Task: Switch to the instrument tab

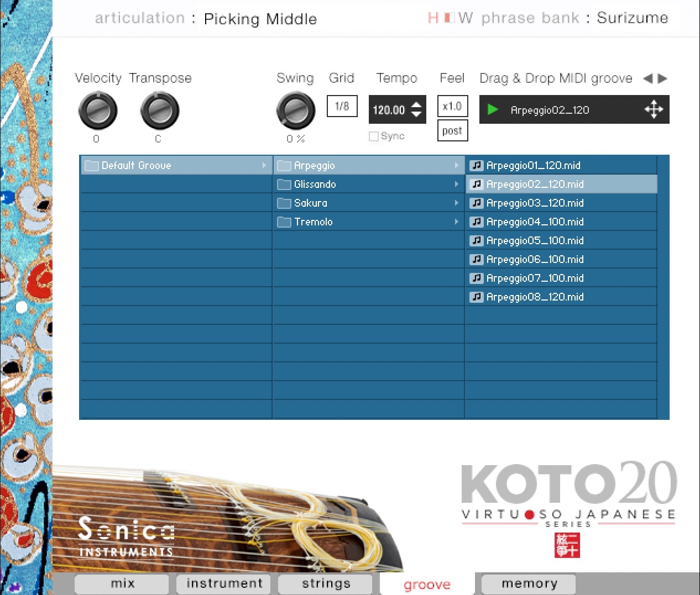Action: pos(223,583)
